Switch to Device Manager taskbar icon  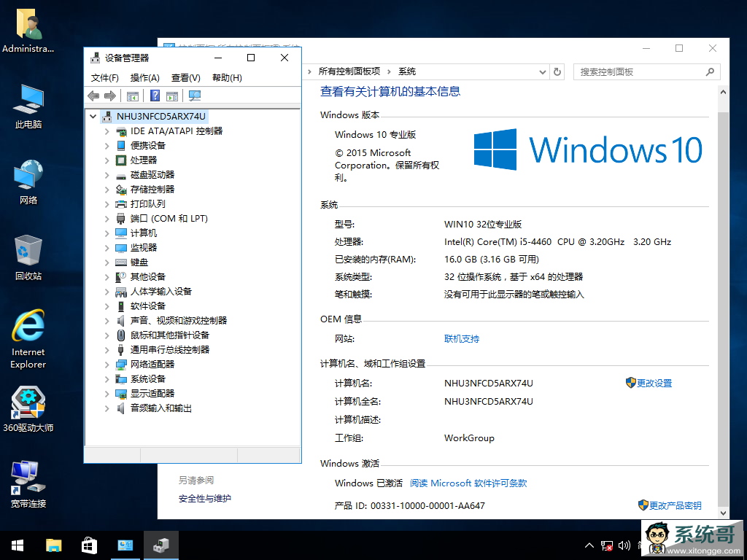click(161, 545)
